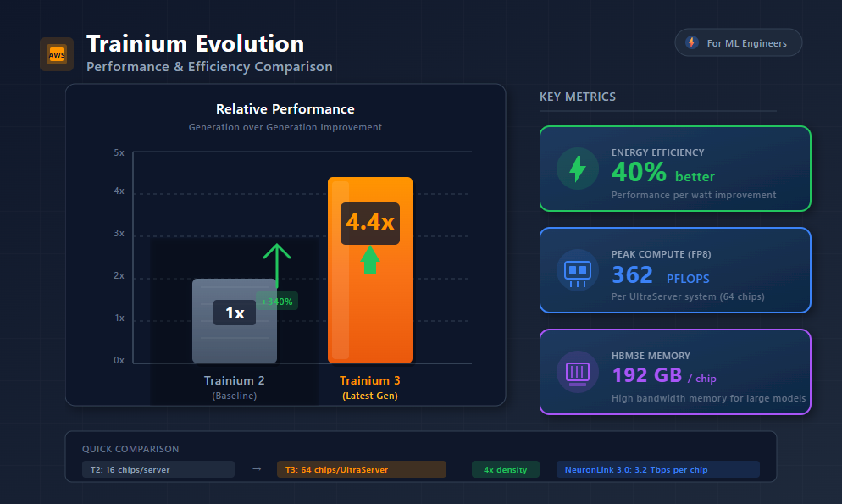Screen dimensions: 842x504
Task: Click the 4x y-axis label
Action: (119, 191)
